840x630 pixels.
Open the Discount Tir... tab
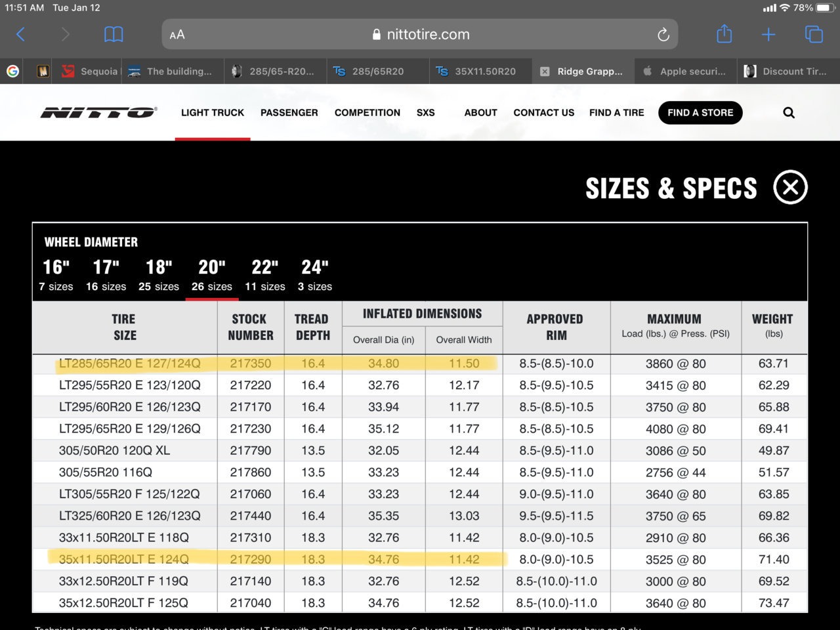click(x=788, y=71)
